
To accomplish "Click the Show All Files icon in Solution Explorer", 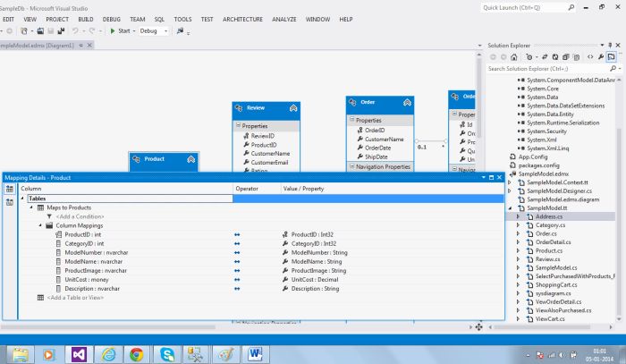I will click(576, 57).
